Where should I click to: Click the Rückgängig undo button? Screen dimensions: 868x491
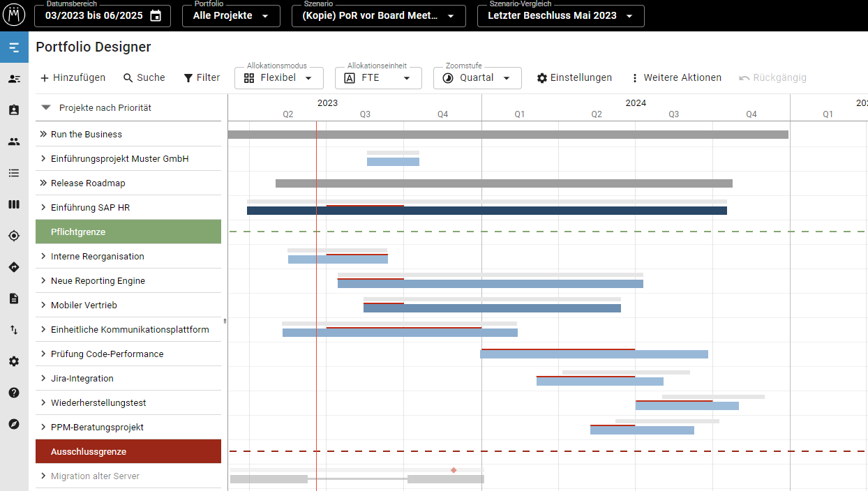tap(772, 77)
